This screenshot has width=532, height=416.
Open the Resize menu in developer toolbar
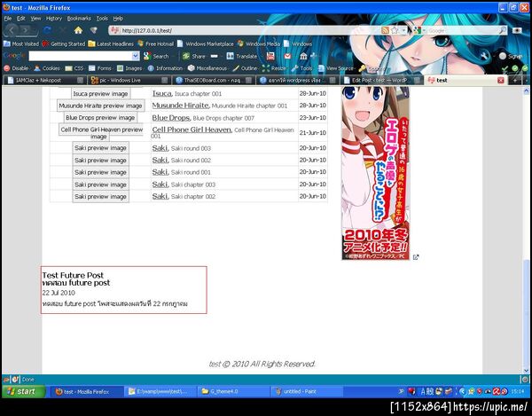274,68
